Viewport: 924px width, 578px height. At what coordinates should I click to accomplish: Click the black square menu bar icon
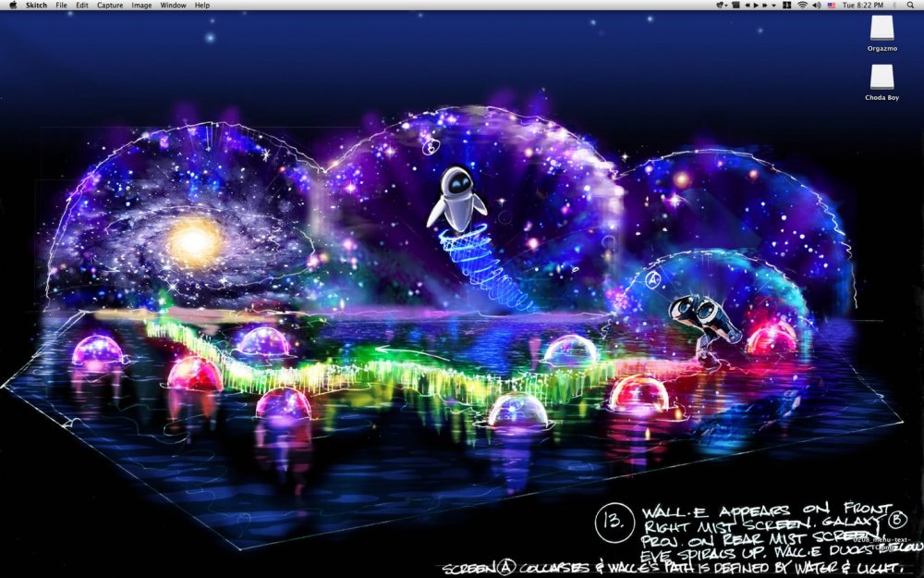coord(736,6)
